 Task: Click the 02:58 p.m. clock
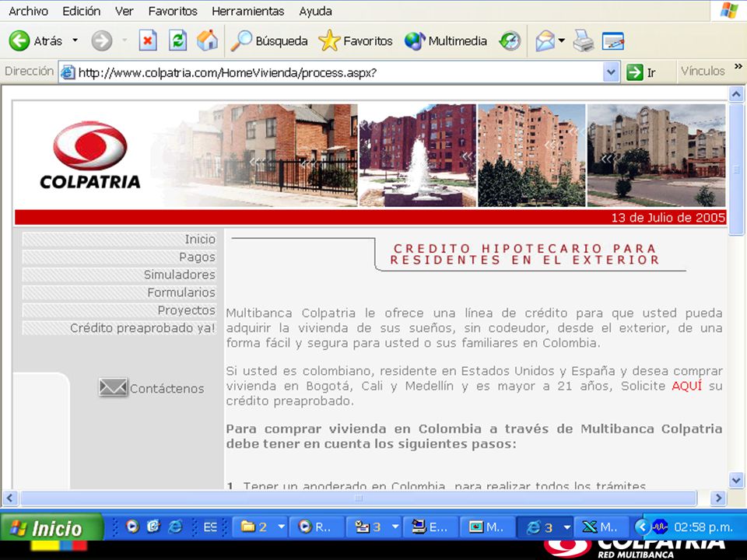(x=703, y=527)
